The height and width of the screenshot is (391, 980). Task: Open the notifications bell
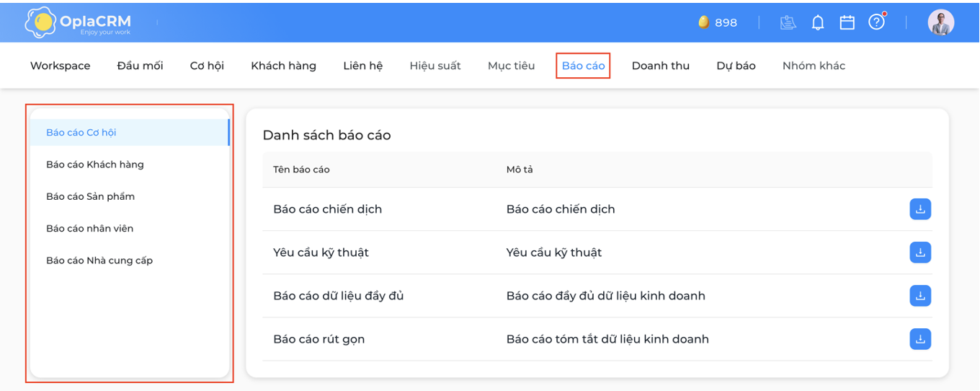[818, 22]
